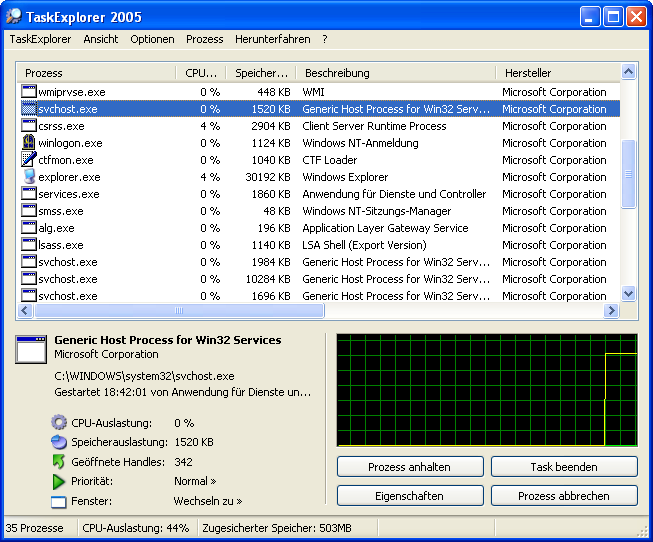Select the svchost.exe row with 1984 KB
Viewport: 653px width, 542px height.
(x=319, y=262)
